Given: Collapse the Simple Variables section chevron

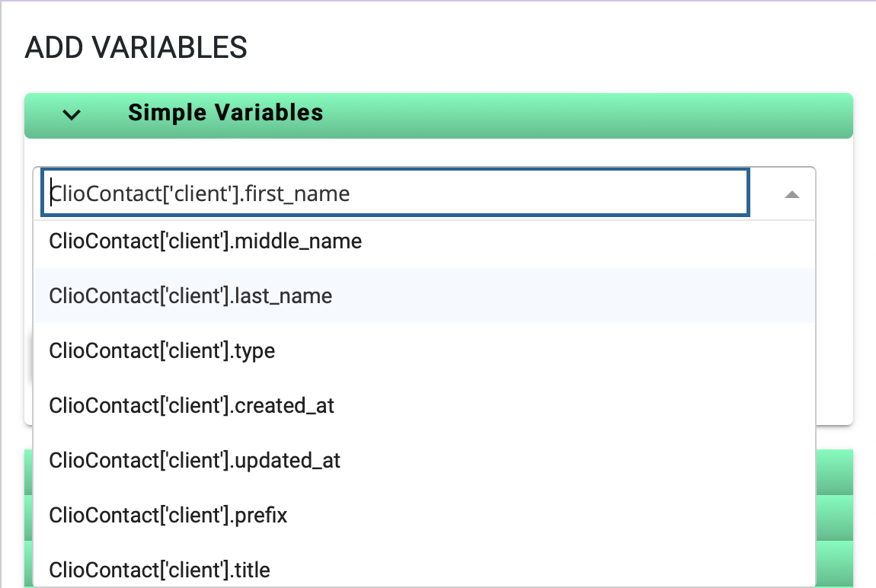Looking at the screenshot, I should (x=72, y=115).
